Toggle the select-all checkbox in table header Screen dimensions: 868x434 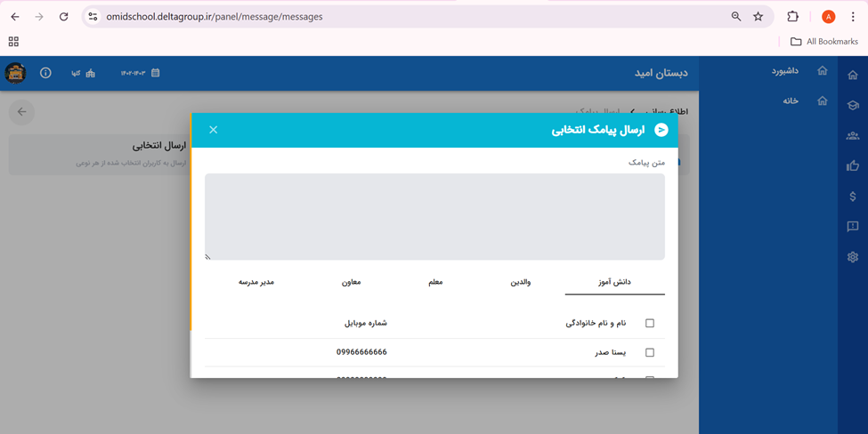(650, 323)
